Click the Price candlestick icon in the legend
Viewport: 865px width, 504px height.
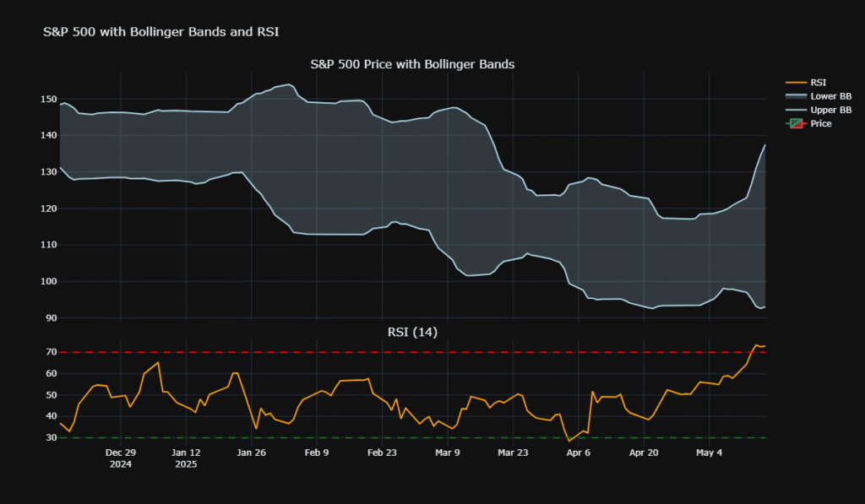795,123
